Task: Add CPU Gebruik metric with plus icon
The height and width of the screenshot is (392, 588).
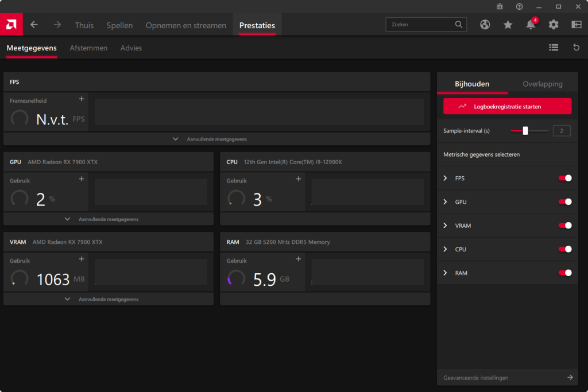Action: point(298,179)
